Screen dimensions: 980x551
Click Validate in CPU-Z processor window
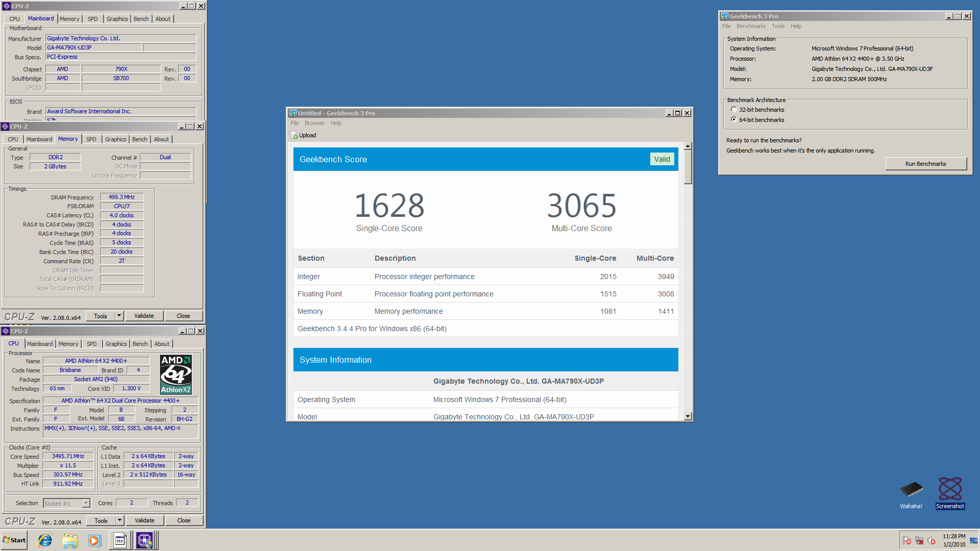[144, 520]
